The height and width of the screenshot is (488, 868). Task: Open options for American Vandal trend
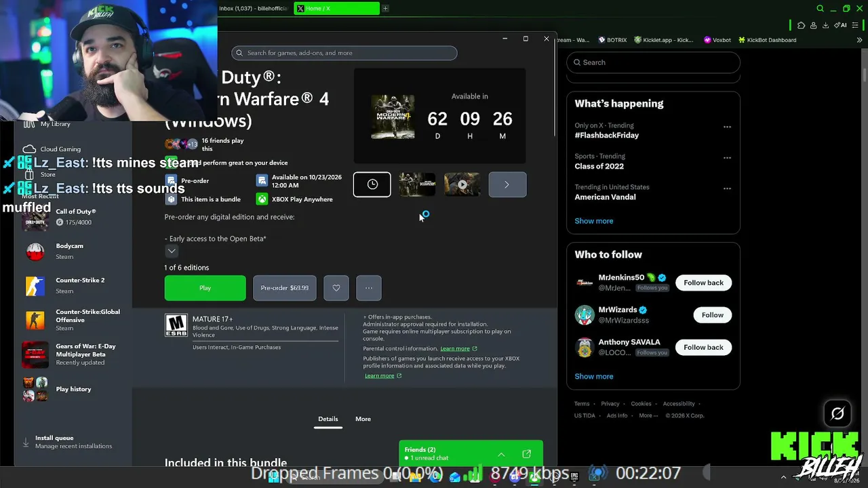click(x=727, y=188)
